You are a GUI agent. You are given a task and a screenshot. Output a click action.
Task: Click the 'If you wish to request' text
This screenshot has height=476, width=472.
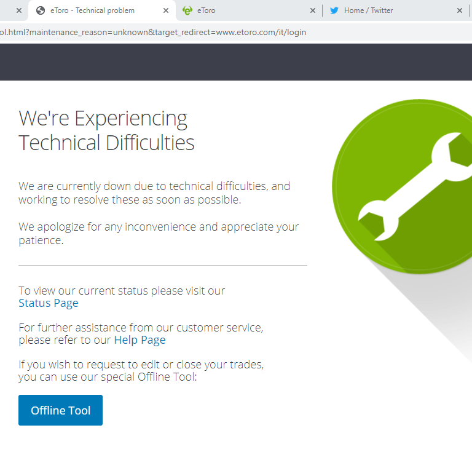coord(141,371)
